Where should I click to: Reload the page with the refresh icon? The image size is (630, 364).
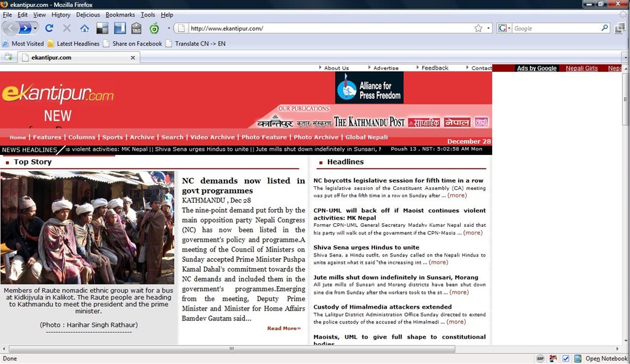click(x=49, y=28)
